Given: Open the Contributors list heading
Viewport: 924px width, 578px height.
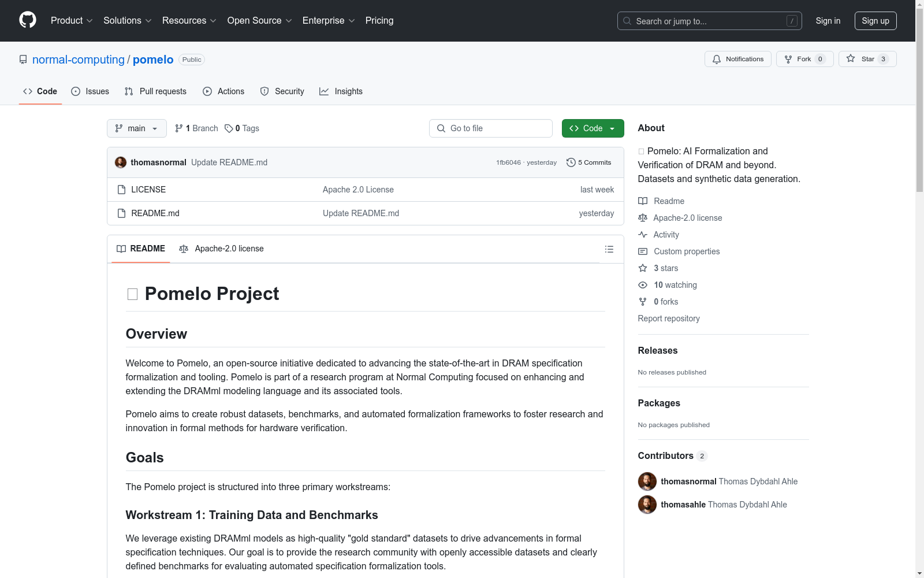Looking at the screenshot, I should [x=673, y=456].
